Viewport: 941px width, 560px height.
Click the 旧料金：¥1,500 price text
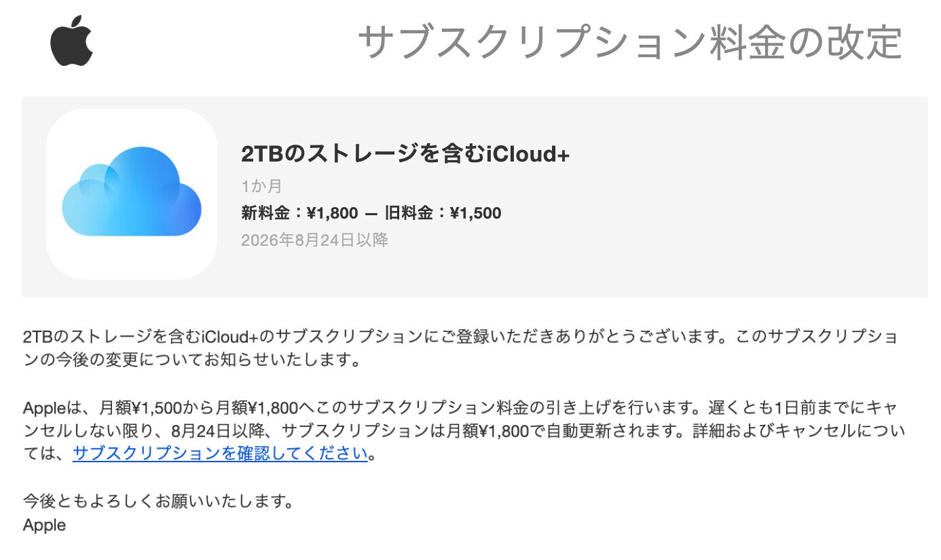click(443, 213)
